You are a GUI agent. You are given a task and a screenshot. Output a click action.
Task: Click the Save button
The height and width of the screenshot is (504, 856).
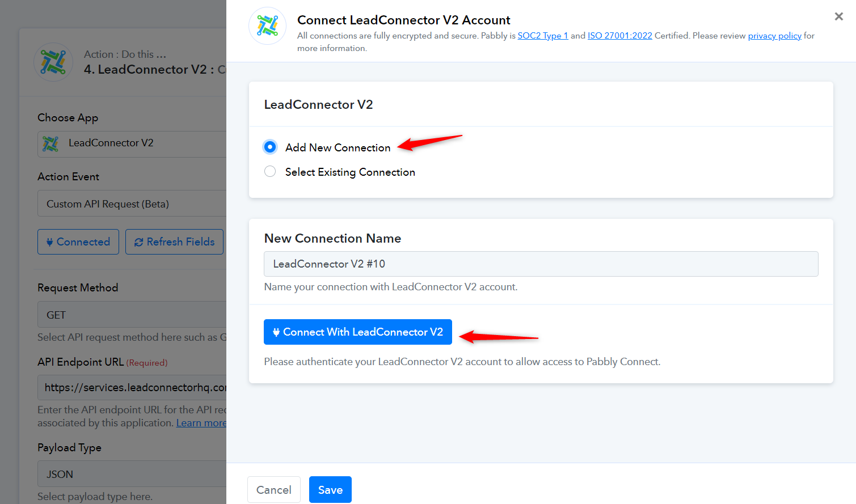(x=330, y=490)
